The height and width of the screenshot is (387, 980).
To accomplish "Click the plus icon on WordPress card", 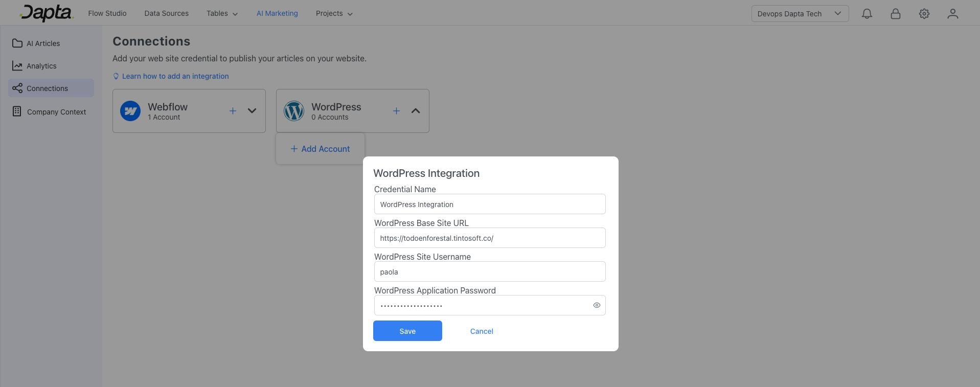I will pos(396,111).
